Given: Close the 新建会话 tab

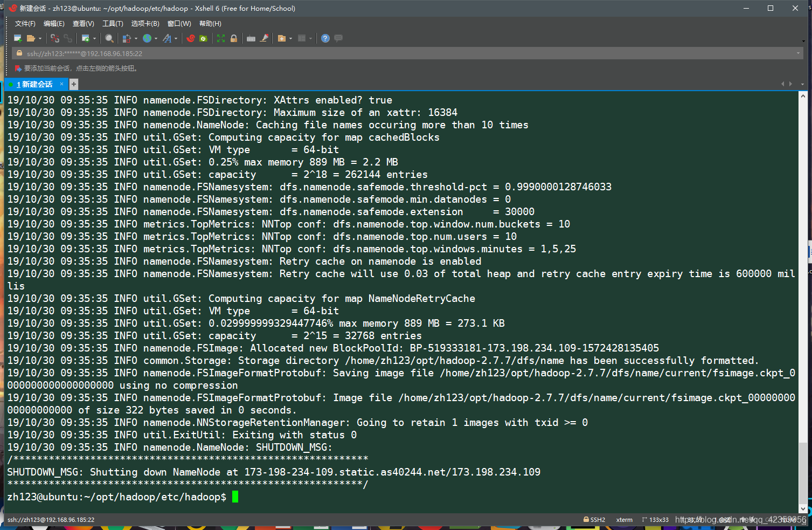Looking at the screenshot, I should [62, 84].
